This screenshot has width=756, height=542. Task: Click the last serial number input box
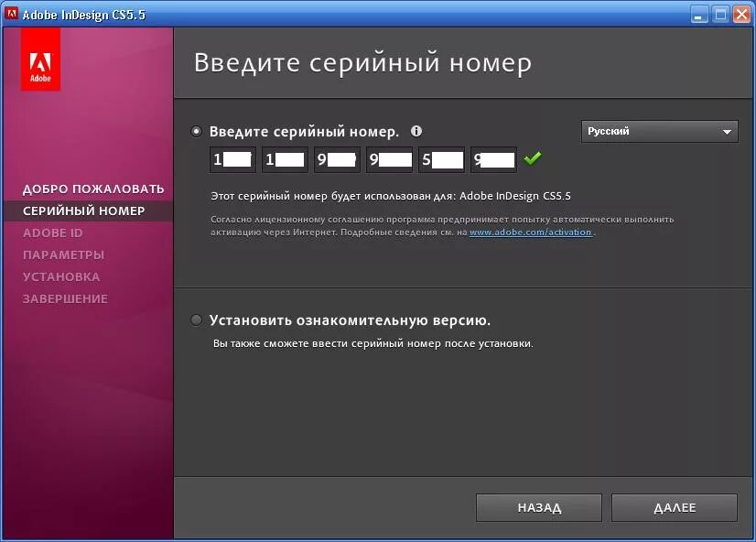(493, 158)
